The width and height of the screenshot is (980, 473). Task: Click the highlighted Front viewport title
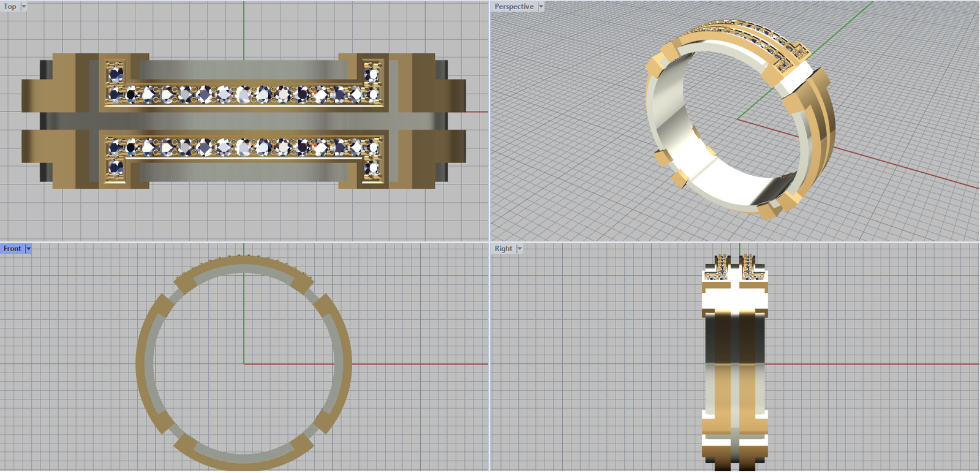12,249
